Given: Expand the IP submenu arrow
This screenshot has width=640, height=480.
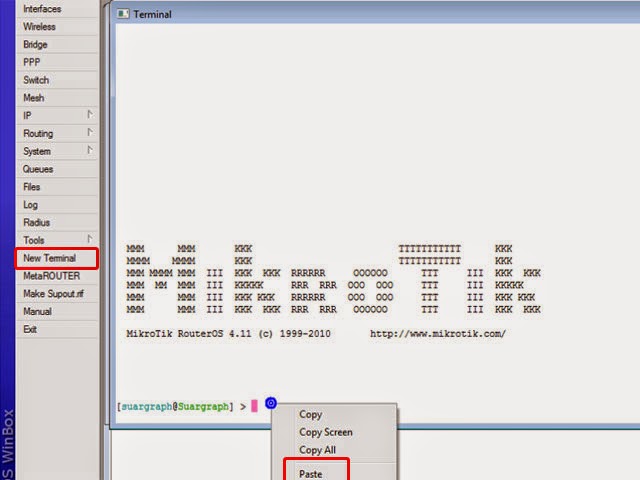Looking at the screenshot, I should pyautogui.click(x=90, y=115).
